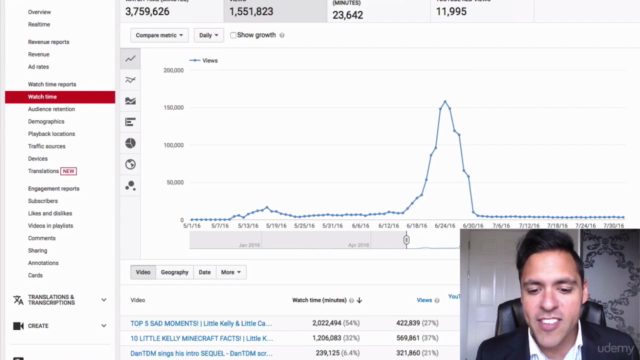Open the More dimensions dropdown
Viewport: 640px width, 360px height.
click(231, 272)
